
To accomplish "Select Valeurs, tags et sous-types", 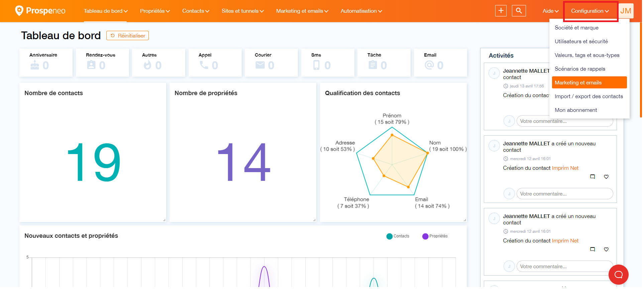I will [x=589, y=55].
